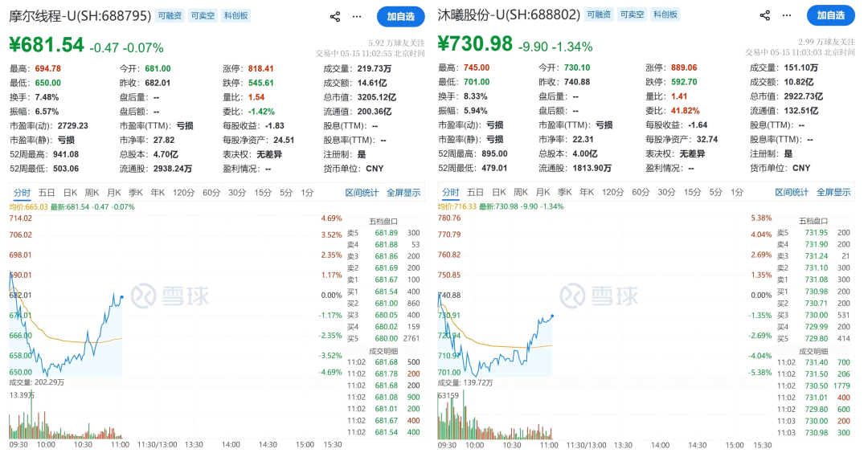The width and height of the screenshot is (868, 457).
Task: Select 15分 interval in 沐曦股份 chart
Action: tap(693, 192)
